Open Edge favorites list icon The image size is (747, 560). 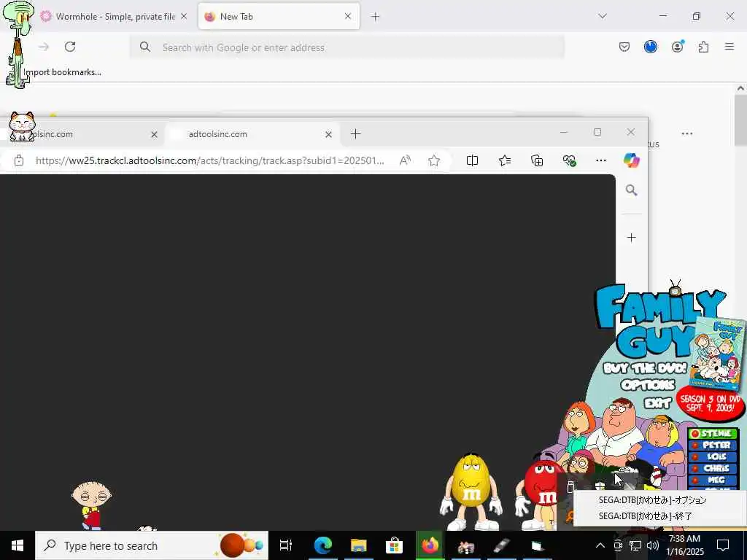[505, 160]
